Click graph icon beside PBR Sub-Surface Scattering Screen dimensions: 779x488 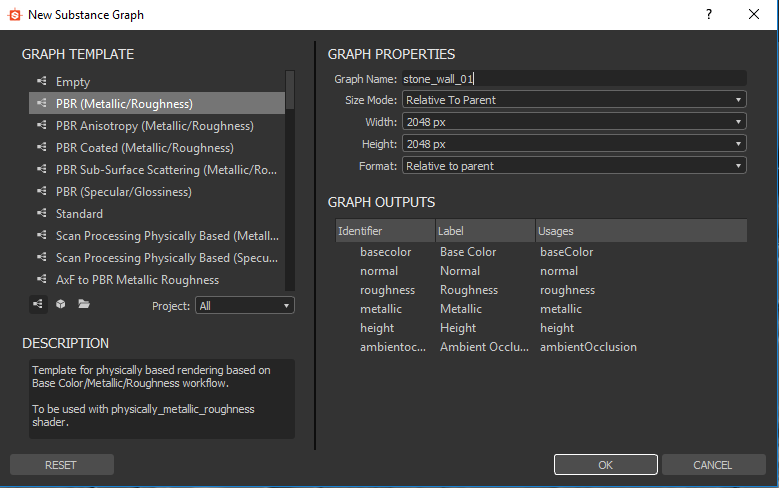pos(42,168)
